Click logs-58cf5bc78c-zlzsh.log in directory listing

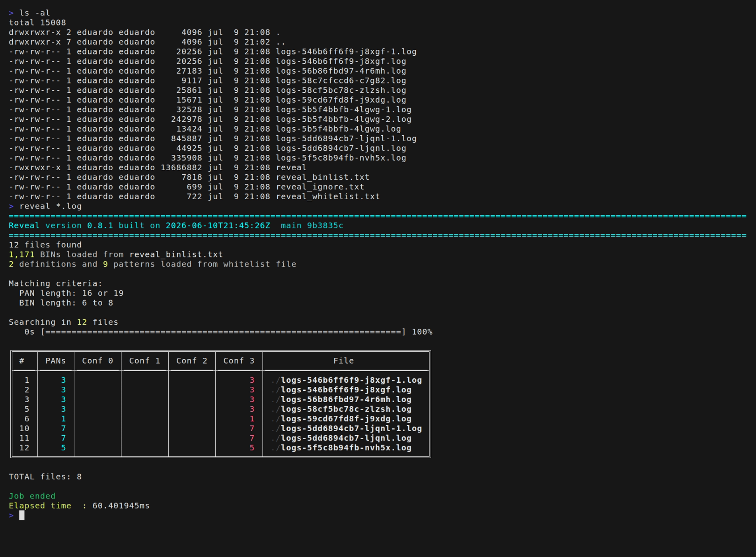(x=341, y=90)
